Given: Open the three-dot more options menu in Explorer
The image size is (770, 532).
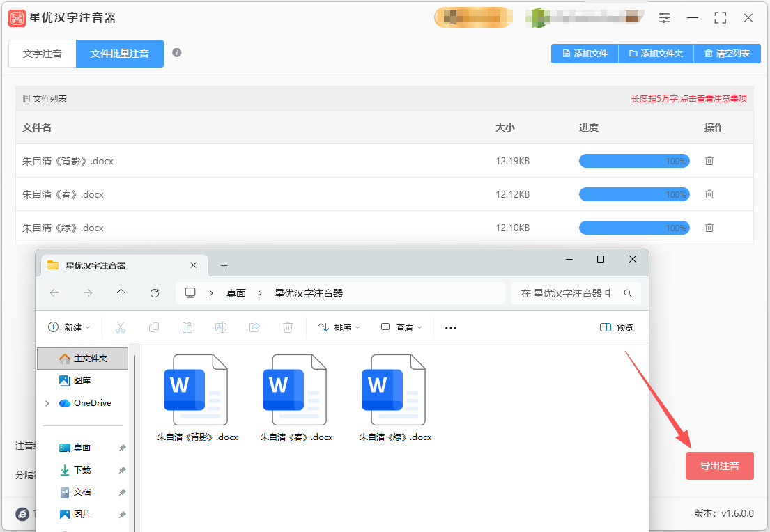Looking at the screenshot, I should (451, 327).
